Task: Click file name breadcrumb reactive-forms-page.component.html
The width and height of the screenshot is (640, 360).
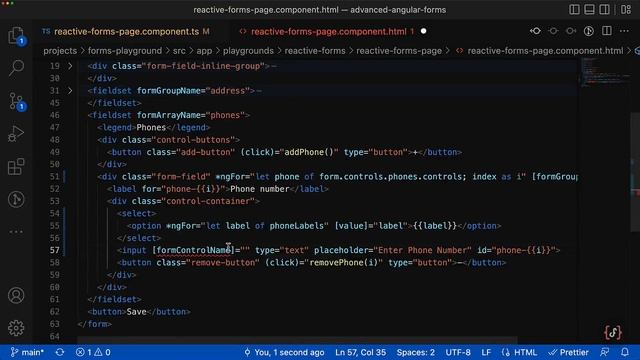Action: point(545,51)
